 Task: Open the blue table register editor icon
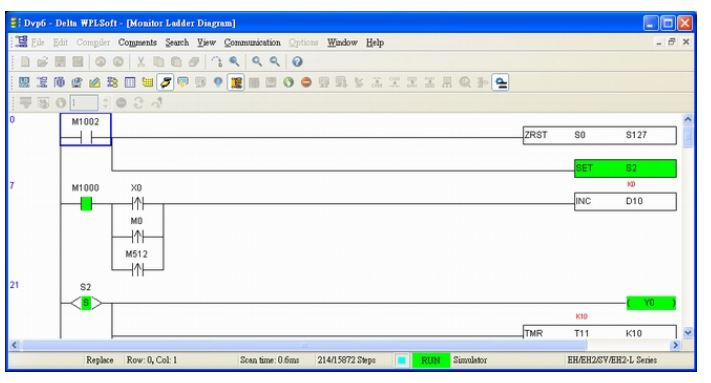coord(130,82)
